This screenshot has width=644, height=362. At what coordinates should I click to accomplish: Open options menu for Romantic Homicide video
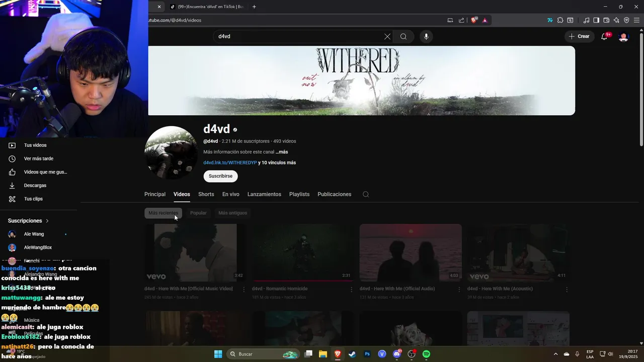point(352,290)
